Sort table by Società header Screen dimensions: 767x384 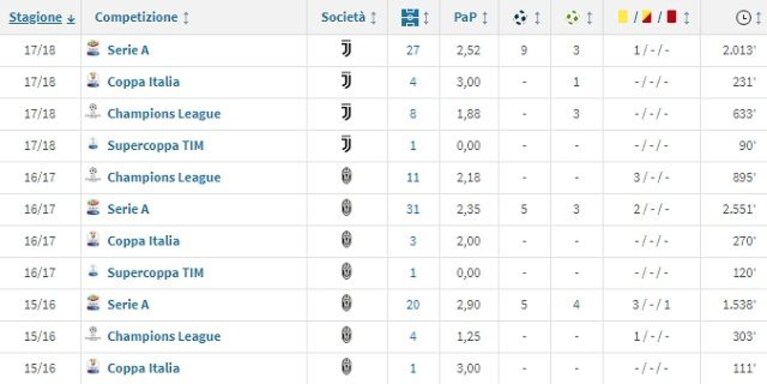click(343, 18)
